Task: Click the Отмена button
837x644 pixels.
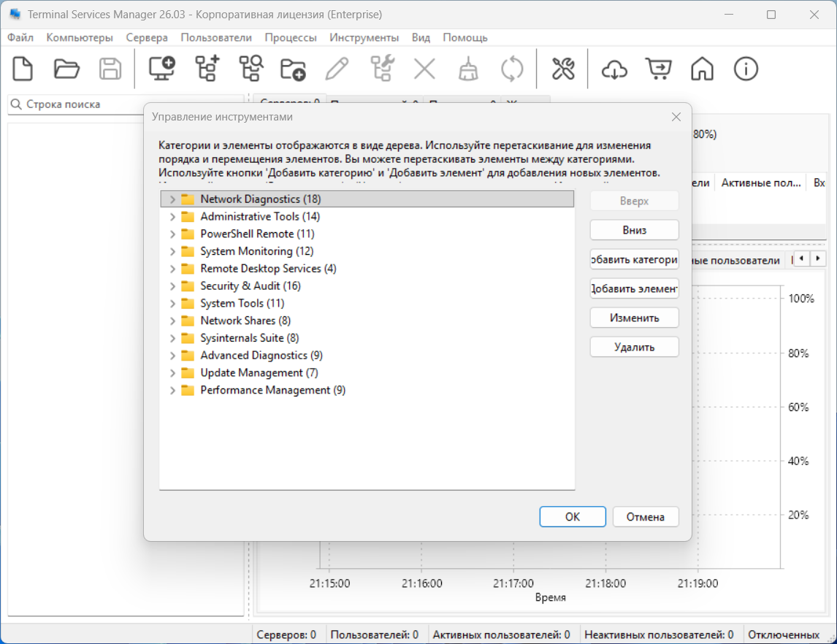Action: (646, 517)
